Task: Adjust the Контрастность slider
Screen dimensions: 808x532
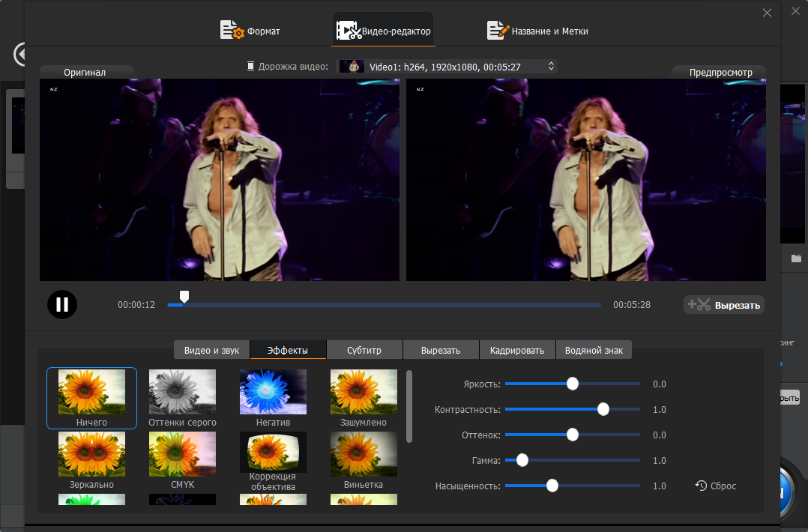Action: point(572,409)
